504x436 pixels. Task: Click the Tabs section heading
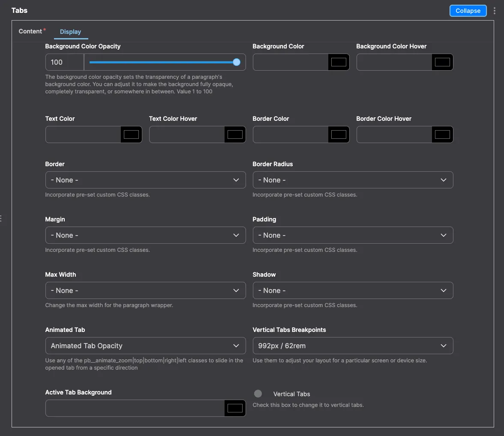pos(19,10)
